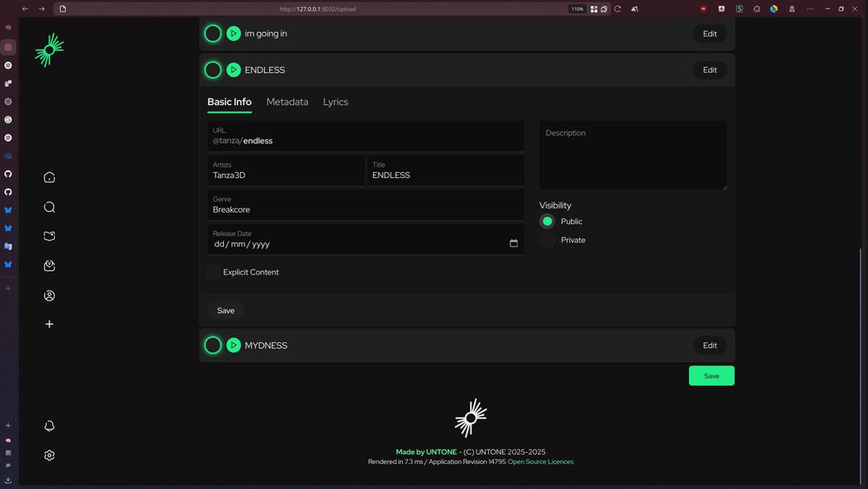Click the page info icon in address bar
The height and width of the screenshot is (489, 868).
(62, 9)
